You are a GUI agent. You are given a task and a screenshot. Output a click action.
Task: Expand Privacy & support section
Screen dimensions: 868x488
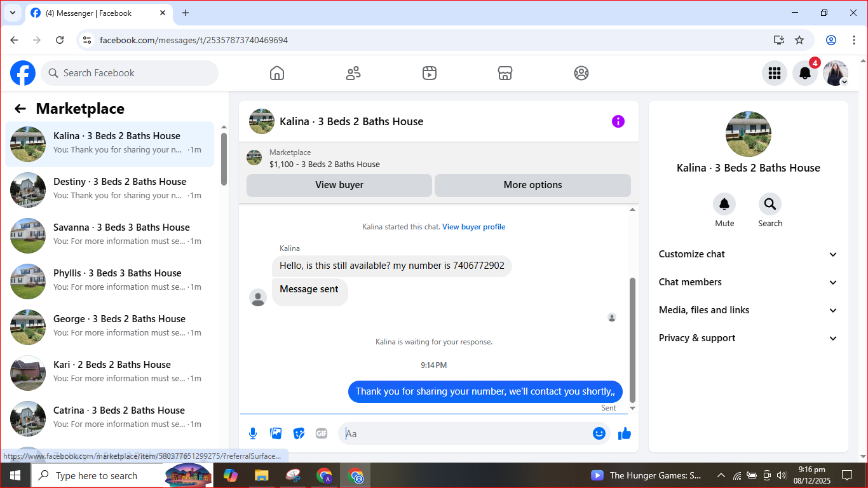(x=749, y=338)
